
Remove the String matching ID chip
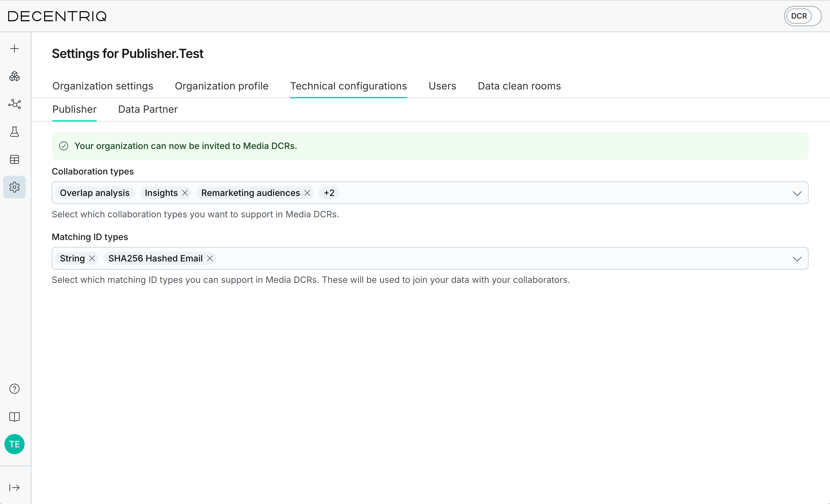coord(92,258)
